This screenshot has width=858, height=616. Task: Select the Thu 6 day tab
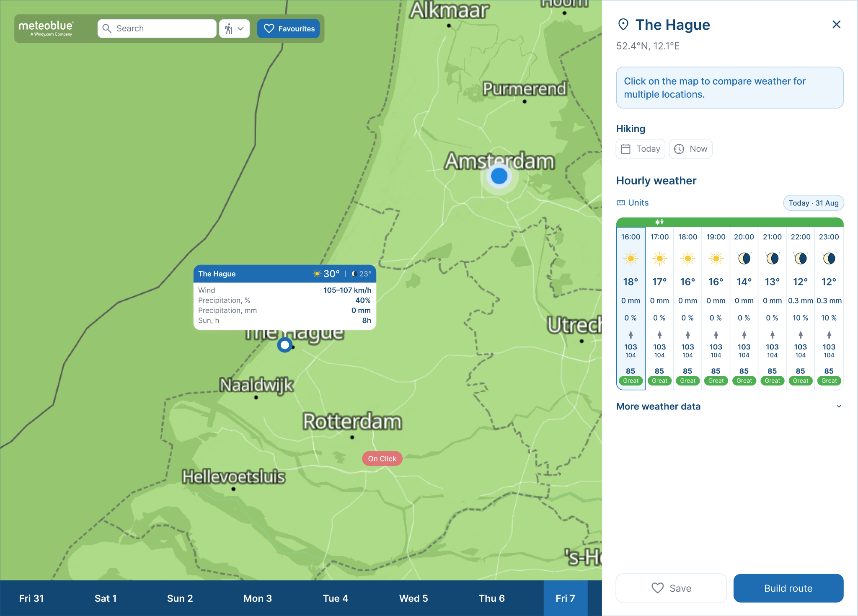492,598
